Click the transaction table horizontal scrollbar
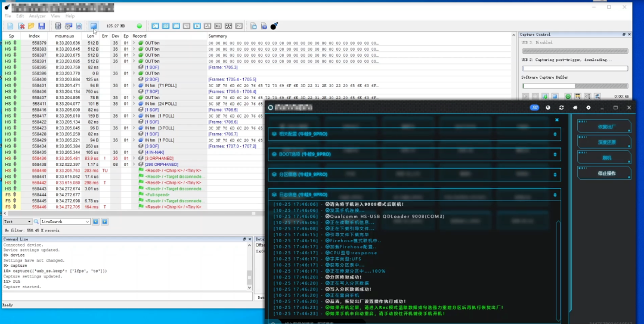The image size is (644, 324). 133,214
